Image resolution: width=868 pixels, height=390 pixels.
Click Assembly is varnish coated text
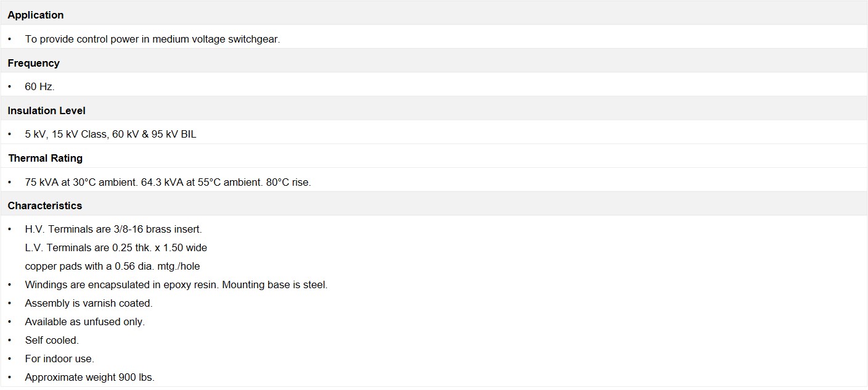(x=89, y=303)
